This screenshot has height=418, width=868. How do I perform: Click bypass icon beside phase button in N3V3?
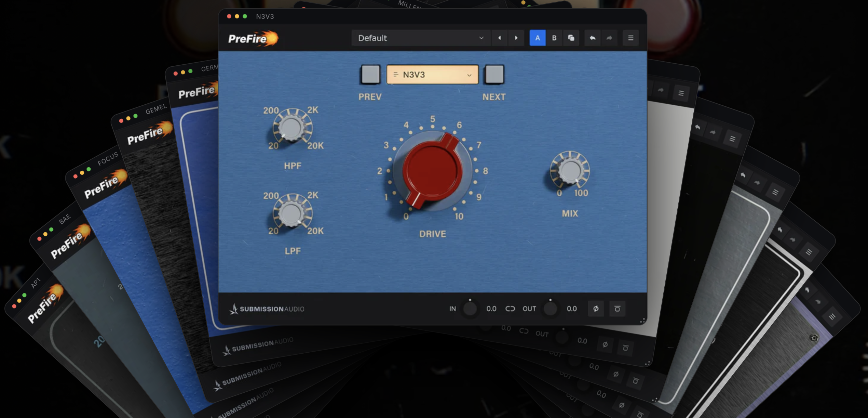[x=617, y=309]
